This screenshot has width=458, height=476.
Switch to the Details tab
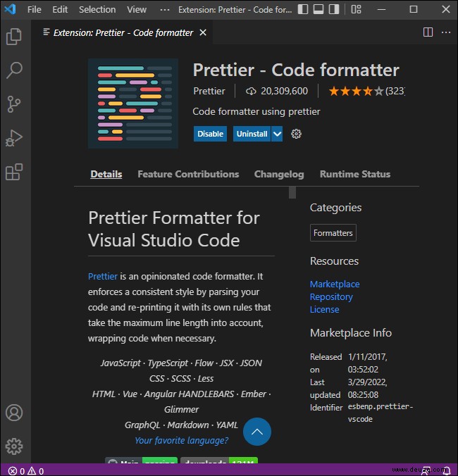click(106, 174)
